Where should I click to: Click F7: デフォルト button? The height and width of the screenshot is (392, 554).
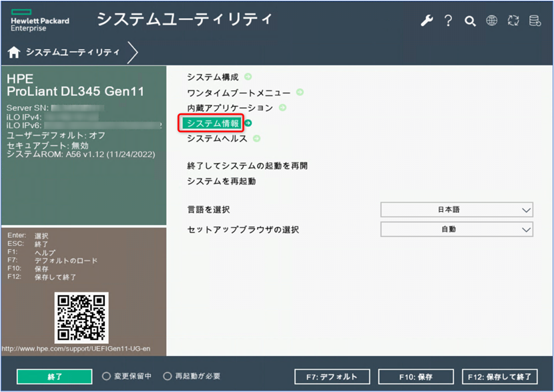(332, 377)
